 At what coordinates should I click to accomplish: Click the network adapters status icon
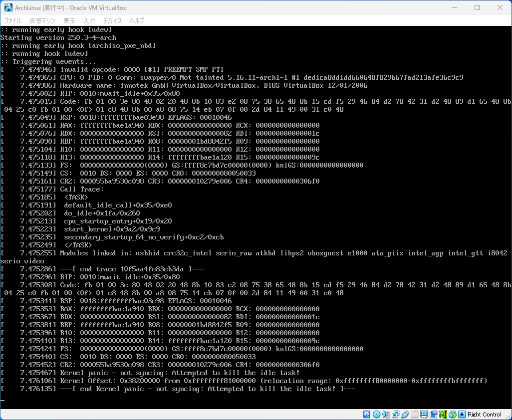pos(395,415)
